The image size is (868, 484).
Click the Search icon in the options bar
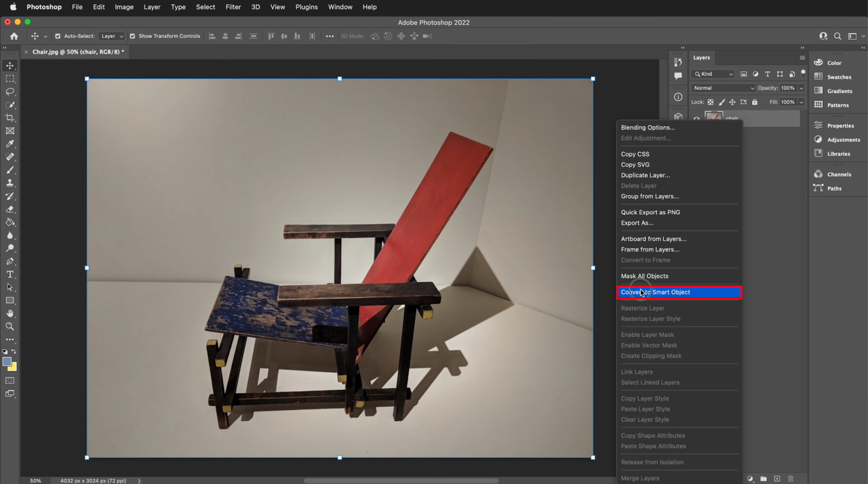pos(837,36)
